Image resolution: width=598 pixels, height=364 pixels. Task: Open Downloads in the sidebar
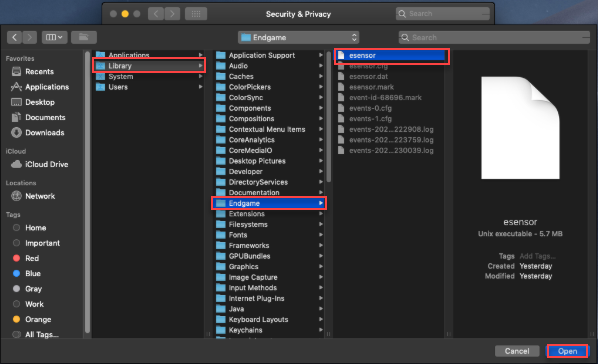38,133
